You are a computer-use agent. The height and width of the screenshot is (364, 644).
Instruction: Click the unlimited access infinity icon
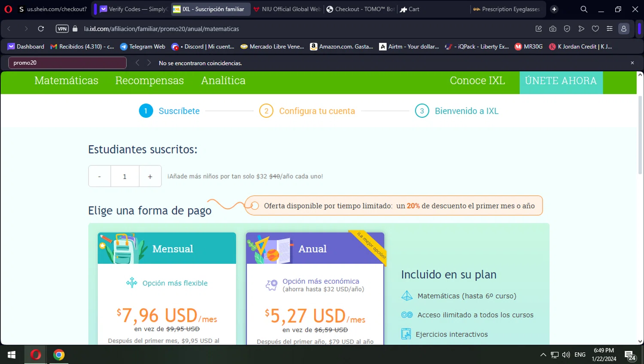pos(407,315)
